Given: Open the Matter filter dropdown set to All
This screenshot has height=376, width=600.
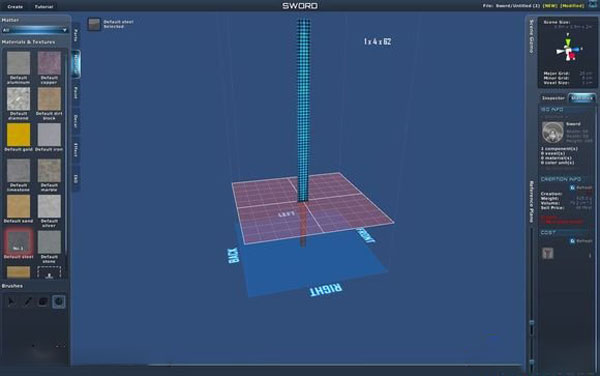Looking at the screenshot, I should tap(34, 30).
